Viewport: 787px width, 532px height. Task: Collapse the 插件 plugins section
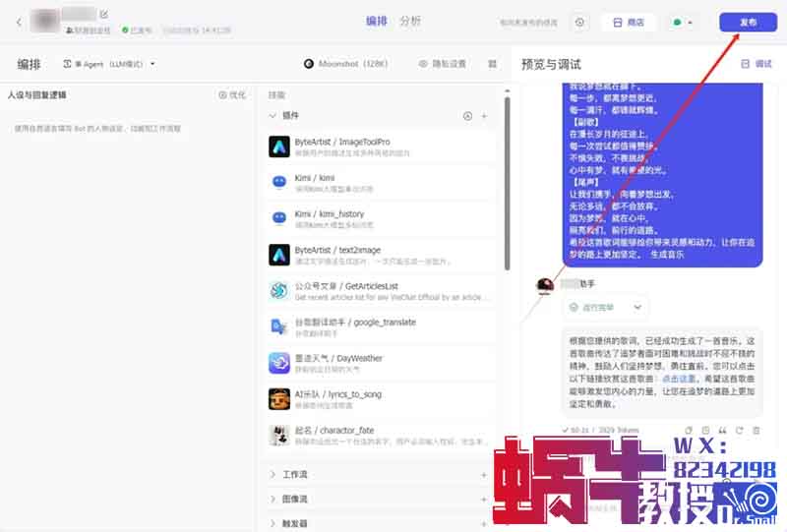click(272, 116)
